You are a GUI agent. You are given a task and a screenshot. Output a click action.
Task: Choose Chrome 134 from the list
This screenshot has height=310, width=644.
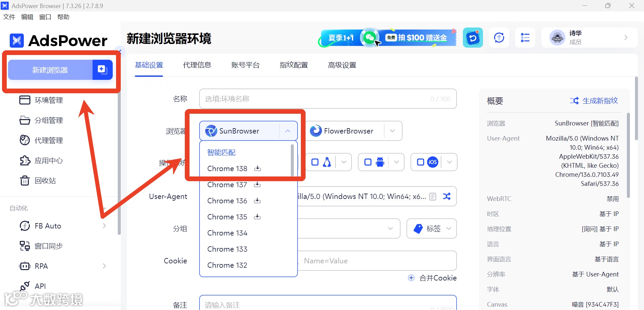pos(227,233)
